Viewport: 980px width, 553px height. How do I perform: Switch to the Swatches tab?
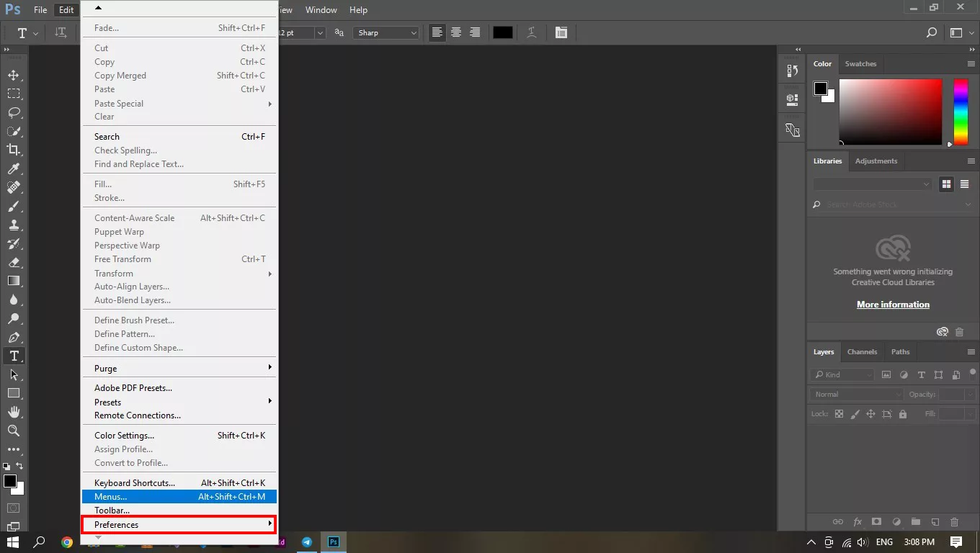860,64
